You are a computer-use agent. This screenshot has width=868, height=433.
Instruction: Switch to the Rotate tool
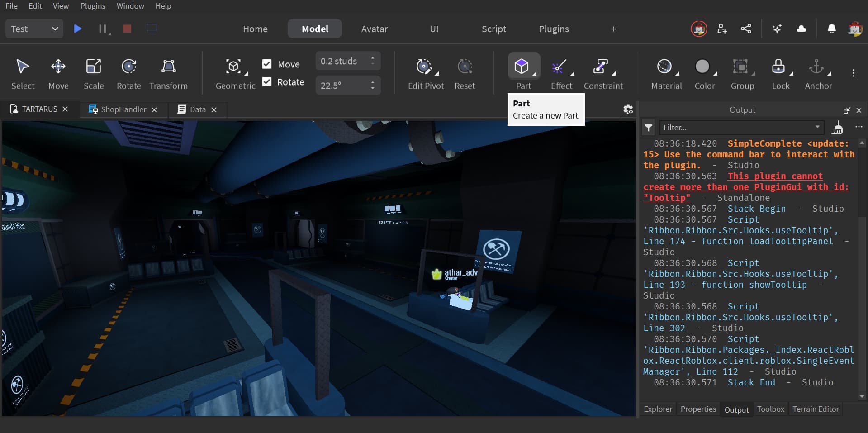coord(129,73)
